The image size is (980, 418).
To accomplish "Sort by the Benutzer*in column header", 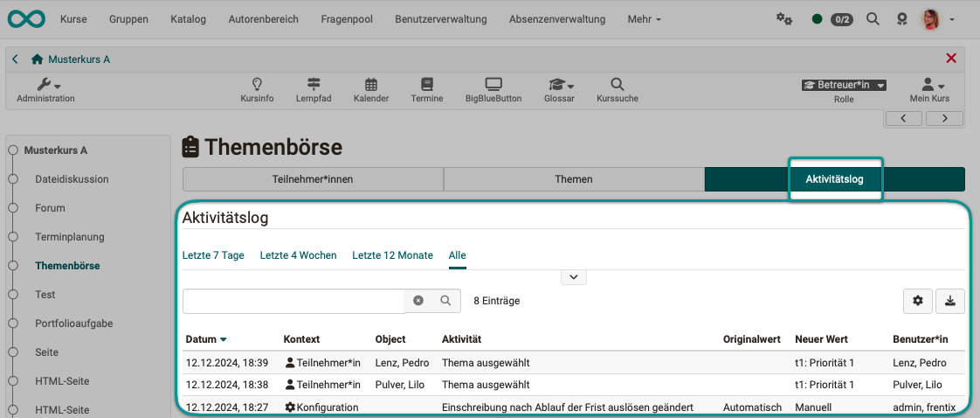I will [x=921, y=339].
